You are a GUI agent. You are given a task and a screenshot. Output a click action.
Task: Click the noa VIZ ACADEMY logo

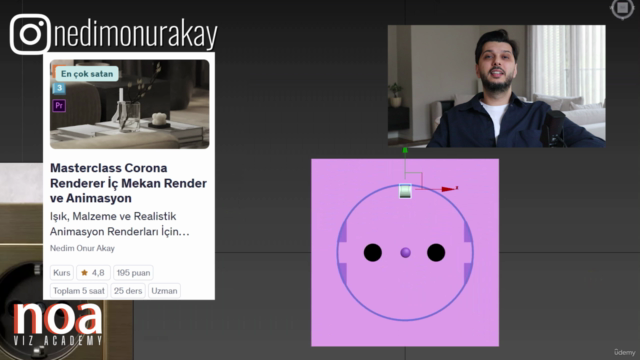(x=58, y=324)
